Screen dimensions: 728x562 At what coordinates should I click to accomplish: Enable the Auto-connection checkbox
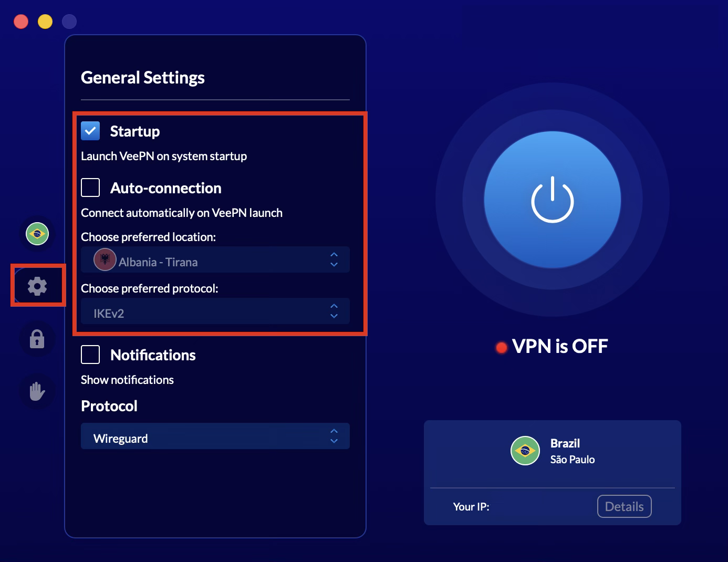pyautogui.click(x=90, y=188)
